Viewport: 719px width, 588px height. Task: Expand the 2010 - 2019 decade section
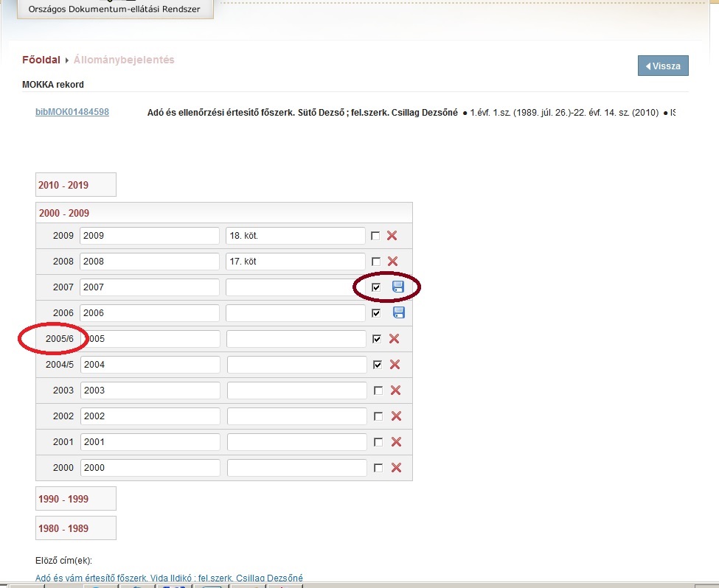pos(63,185)
